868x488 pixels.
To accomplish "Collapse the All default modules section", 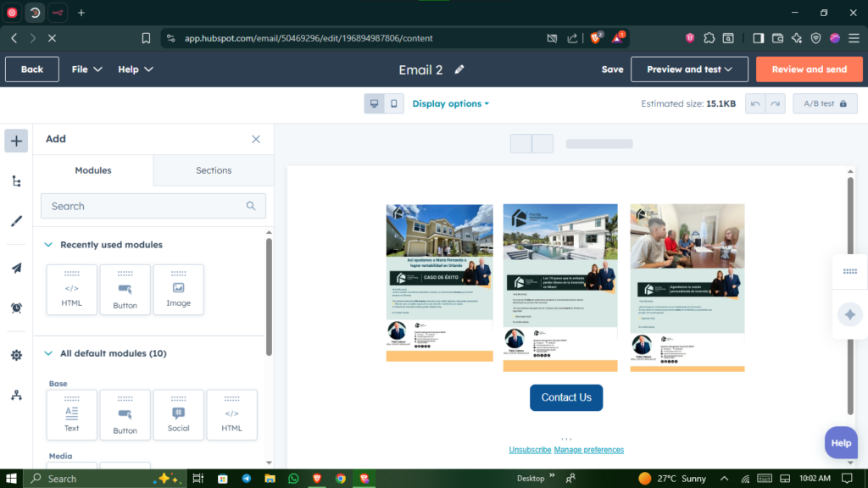I will pyautogui.click(x=48, y=353).
